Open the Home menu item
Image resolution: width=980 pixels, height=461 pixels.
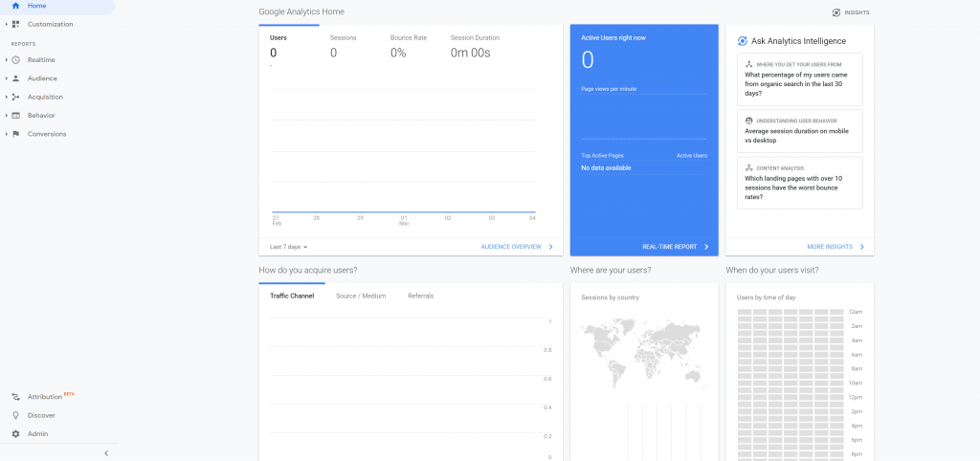pyautogui.click(x=37, y=6)
